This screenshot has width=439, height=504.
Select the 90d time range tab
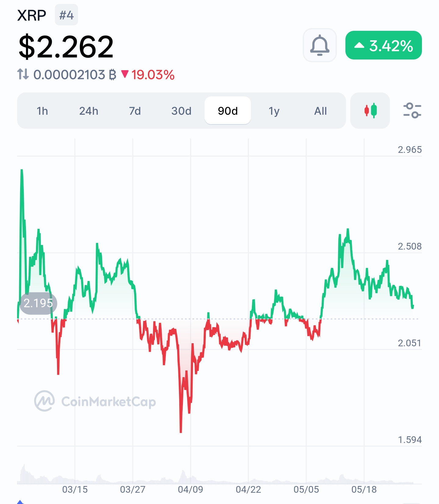[228, 111]
